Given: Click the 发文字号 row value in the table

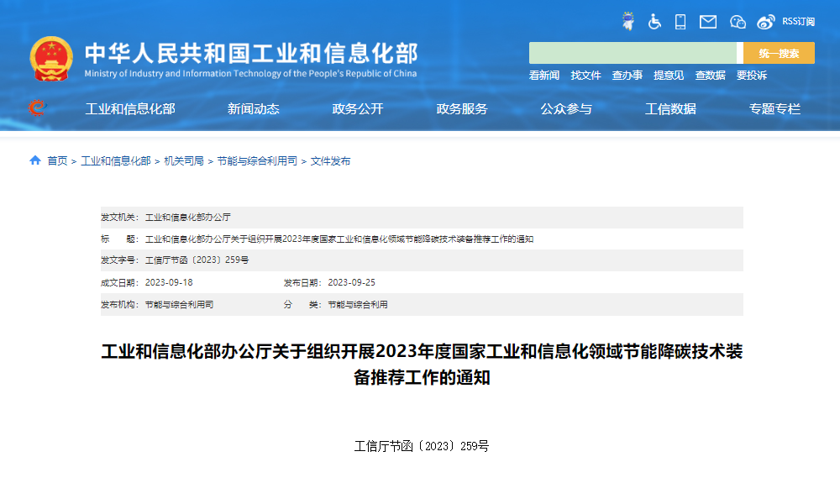Looking at the screenshot, I should 197,260.
